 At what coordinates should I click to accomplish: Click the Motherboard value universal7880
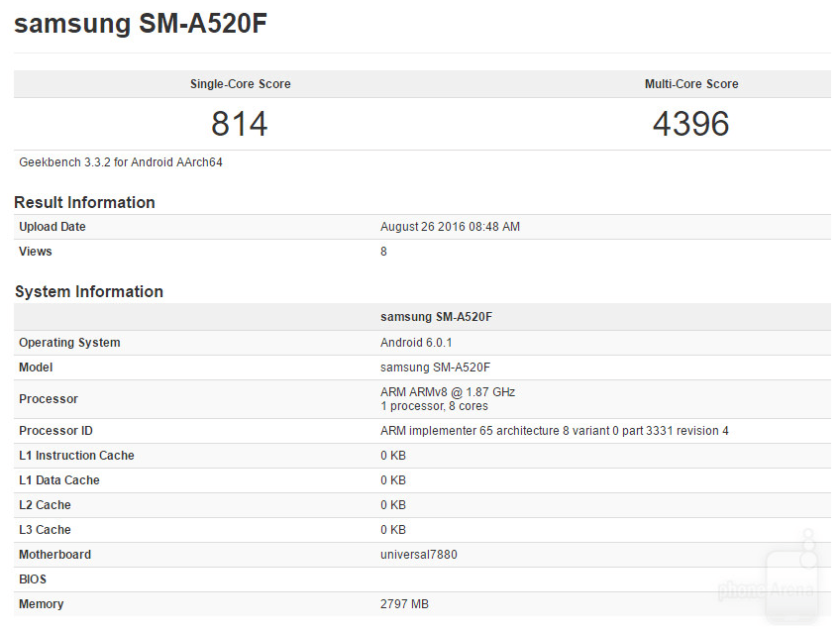point(418,555)
